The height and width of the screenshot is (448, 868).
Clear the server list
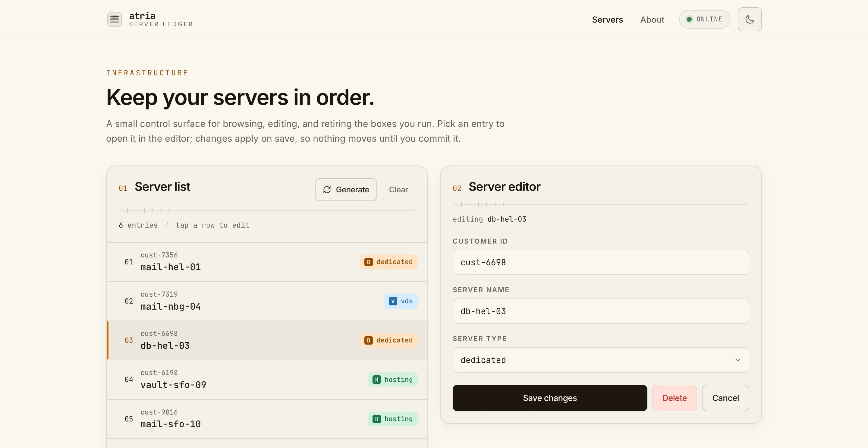coord(398,189)
